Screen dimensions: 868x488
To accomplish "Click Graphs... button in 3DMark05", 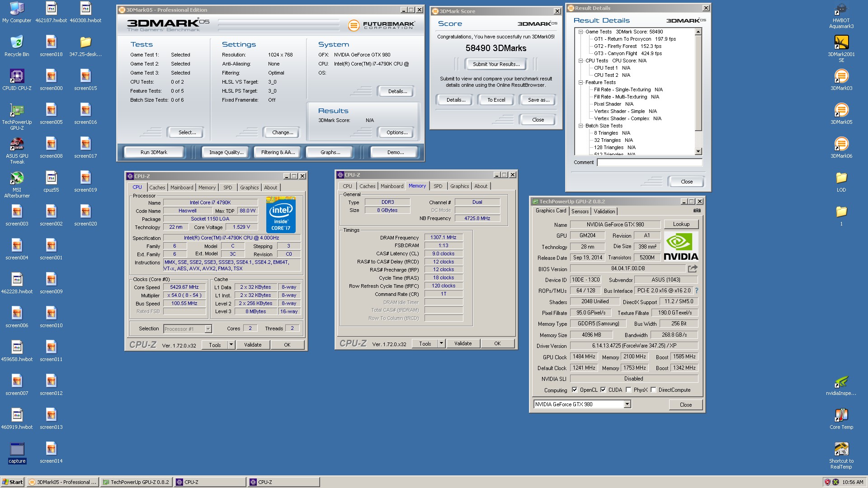I will click(330, 152).
